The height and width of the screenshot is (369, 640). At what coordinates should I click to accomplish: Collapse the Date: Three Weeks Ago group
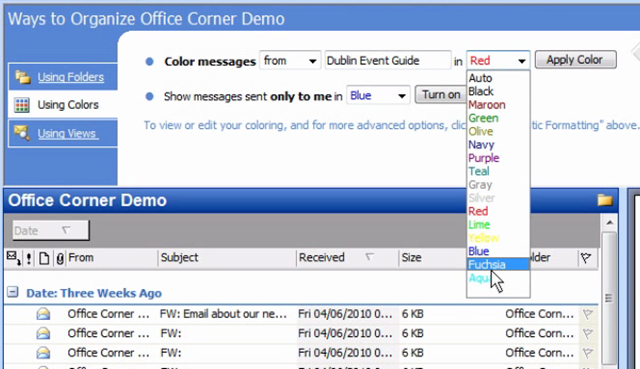click(13, 292)
